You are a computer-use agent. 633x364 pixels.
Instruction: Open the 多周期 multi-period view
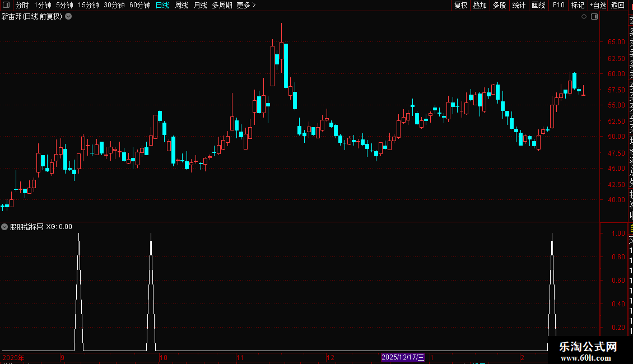point(222,5)
